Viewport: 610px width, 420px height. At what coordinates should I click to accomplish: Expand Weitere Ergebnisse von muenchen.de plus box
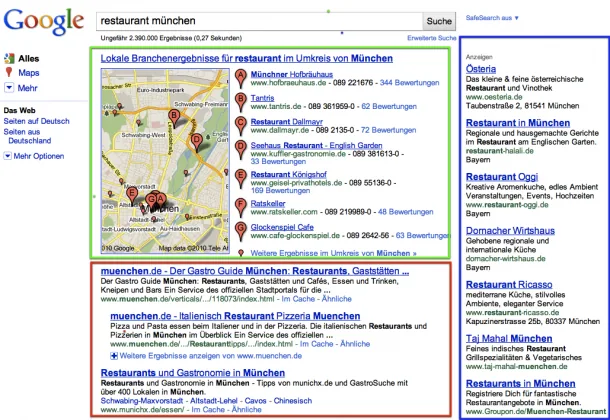(x=115, y=356)
